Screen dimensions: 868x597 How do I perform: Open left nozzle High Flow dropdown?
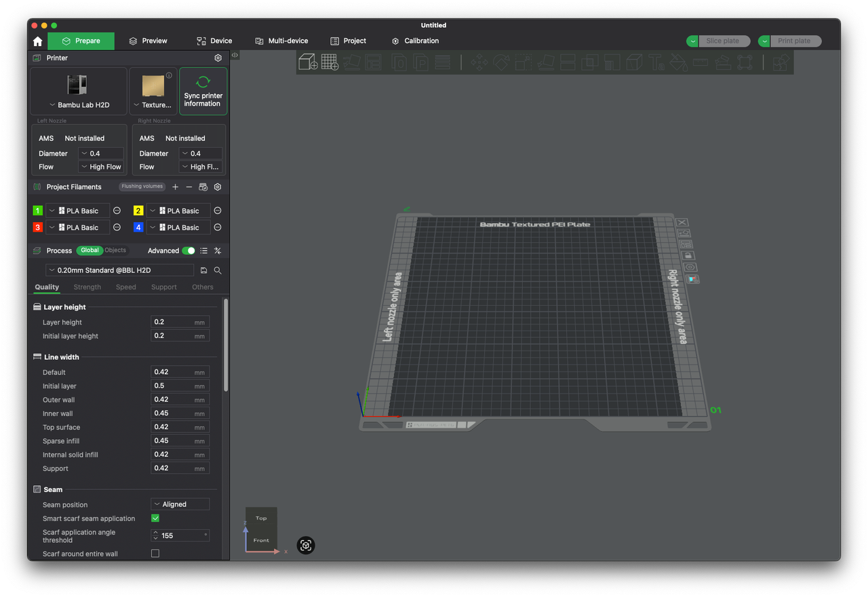(101, 167)
